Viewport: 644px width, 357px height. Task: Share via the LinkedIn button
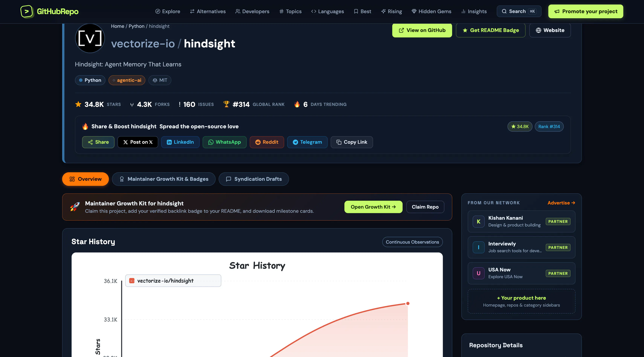[180, 142]
